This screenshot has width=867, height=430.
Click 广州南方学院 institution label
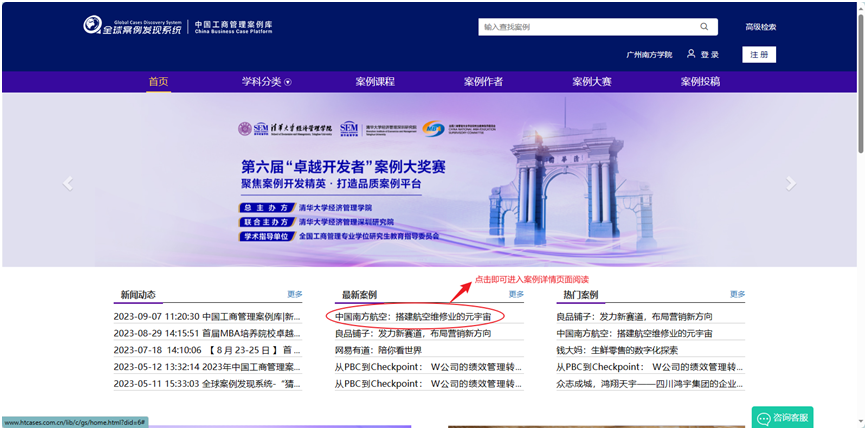pos(649,55)
